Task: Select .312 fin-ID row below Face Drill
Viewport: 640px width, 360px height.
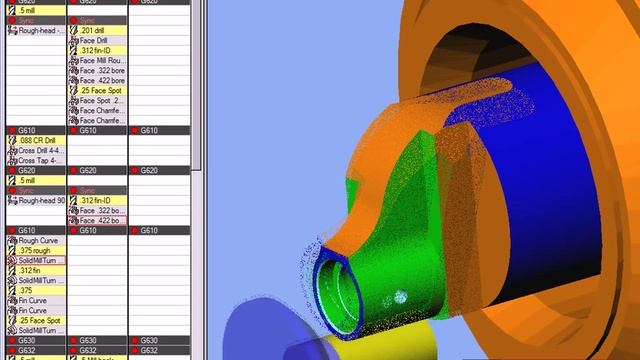Action: click(x=97, y=51)
